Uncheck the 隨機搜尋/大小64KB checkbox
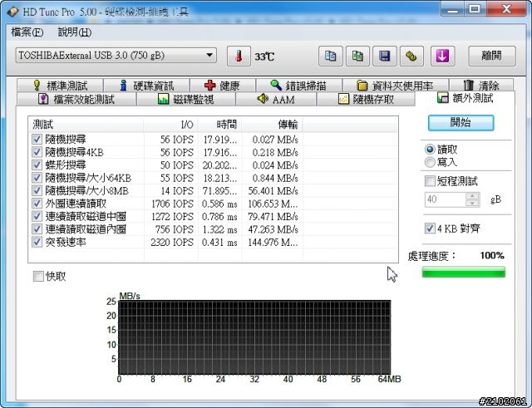 pyautogui.click(x=37, y=178)
